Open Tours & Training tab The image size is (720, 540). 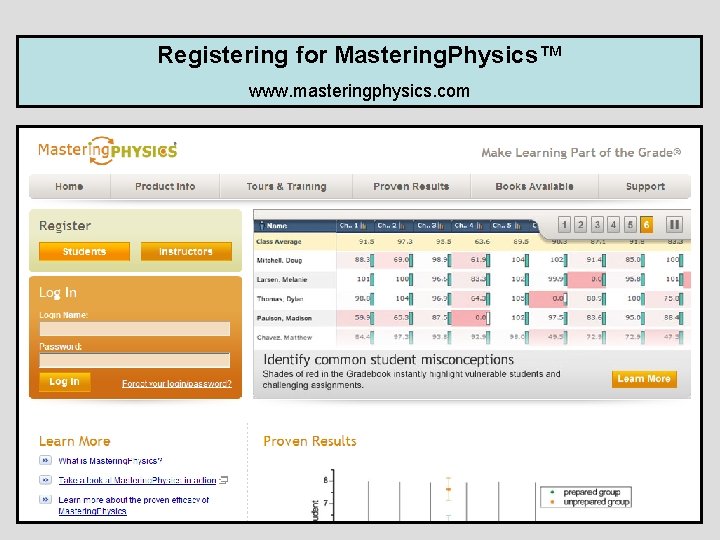(x=286, y=186)
